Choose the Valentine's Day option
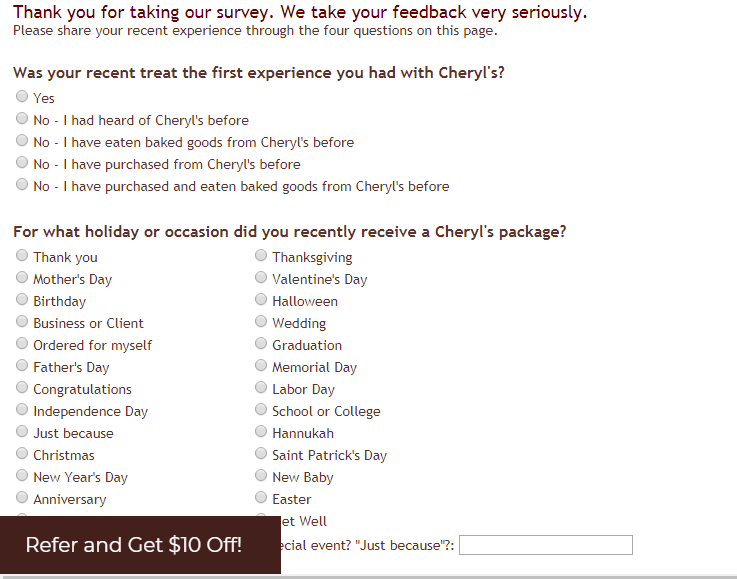737x579 pixels. click(261, 278)
